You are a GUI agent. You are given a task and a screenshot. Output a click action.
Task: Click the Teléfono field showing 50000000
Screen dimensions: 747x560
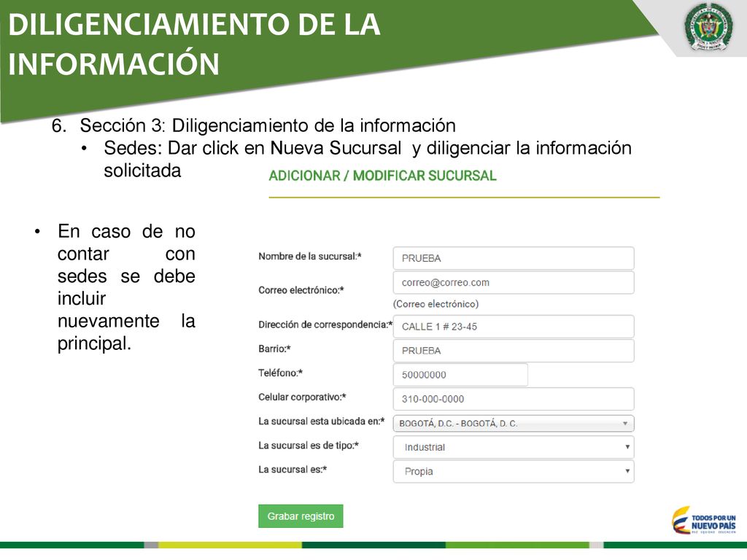460,375
